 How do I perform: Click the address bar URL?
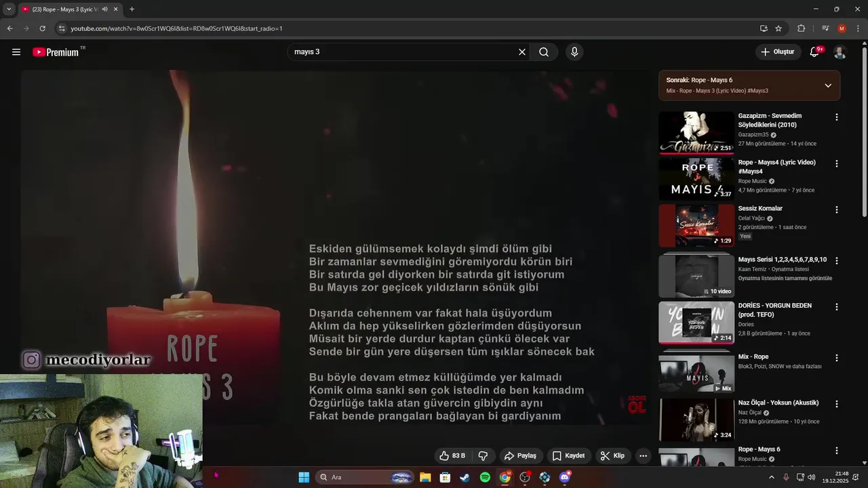176,28
